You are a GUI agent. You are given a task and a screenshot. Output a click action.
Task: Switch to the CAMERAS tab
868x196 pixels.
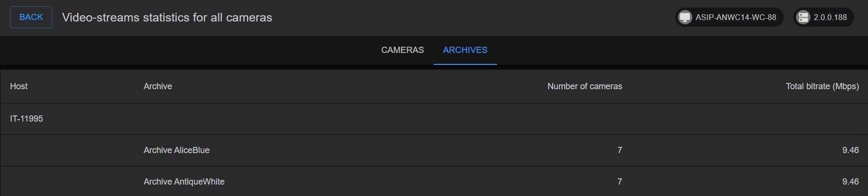[402, 50]
